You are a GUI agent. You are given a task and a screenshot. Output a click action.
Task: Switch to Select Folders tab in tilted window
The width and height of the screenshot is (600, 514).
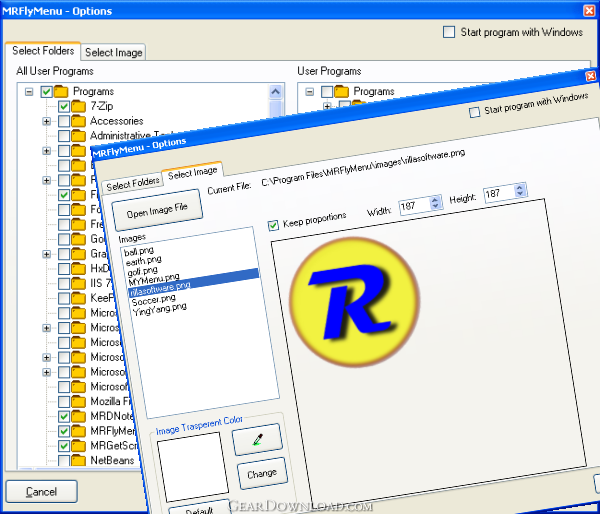point(132,184)
